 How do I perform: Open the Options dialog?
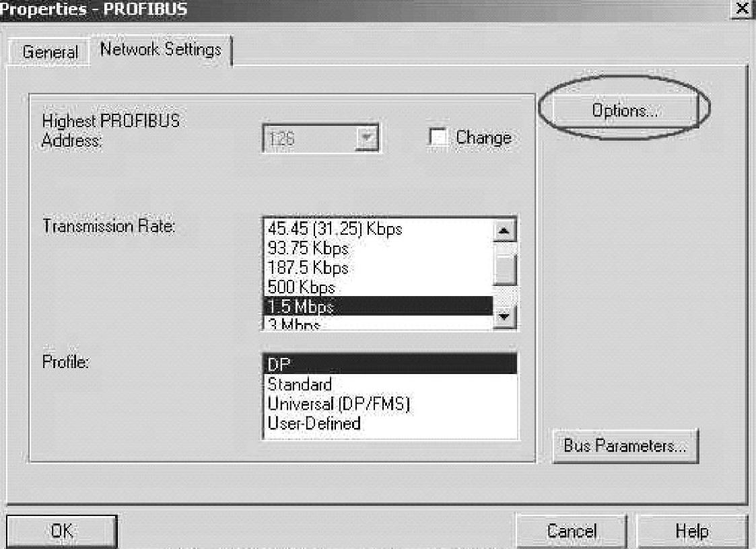625,110
